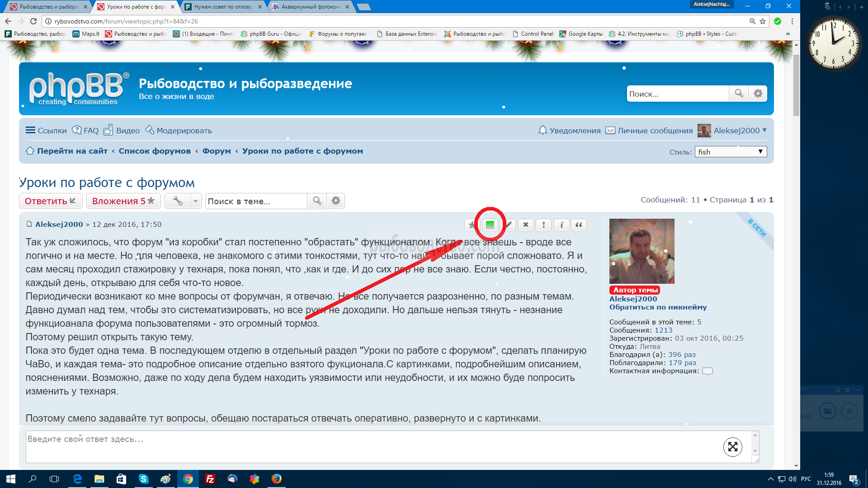Image resolution: width=868 pixels, height=488 pixels.
Task: Open the Chrome three-dot menu
Action: (x=792, y=21)
